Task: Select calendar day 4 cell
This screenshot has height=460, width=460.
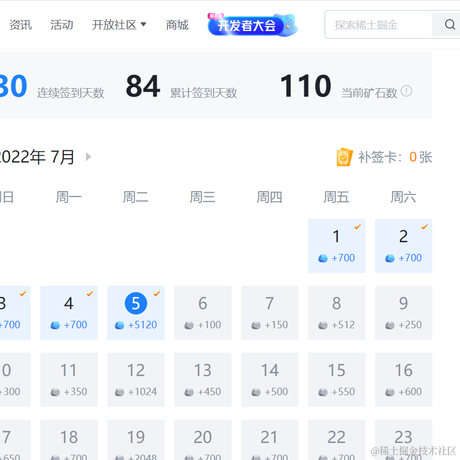Action: pos(69,313)
